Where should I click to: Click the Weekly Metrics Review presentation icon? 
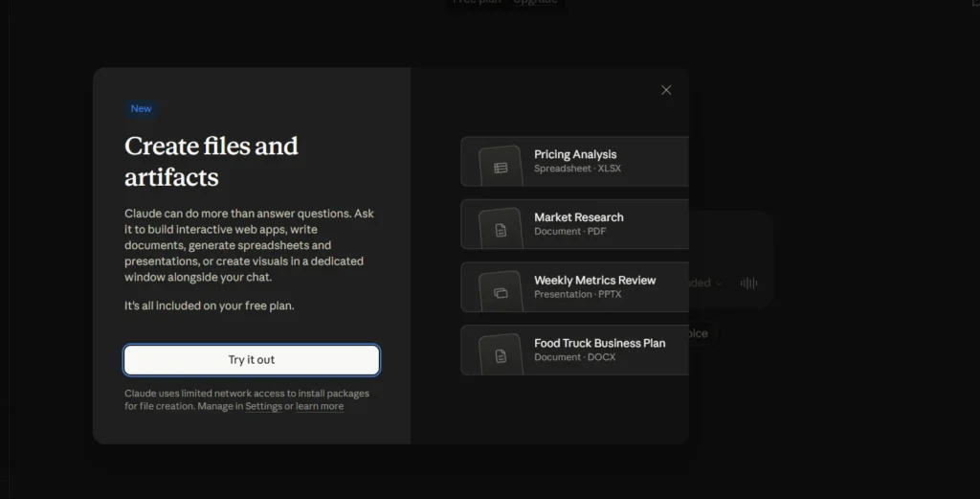click(x=501, y=293)
